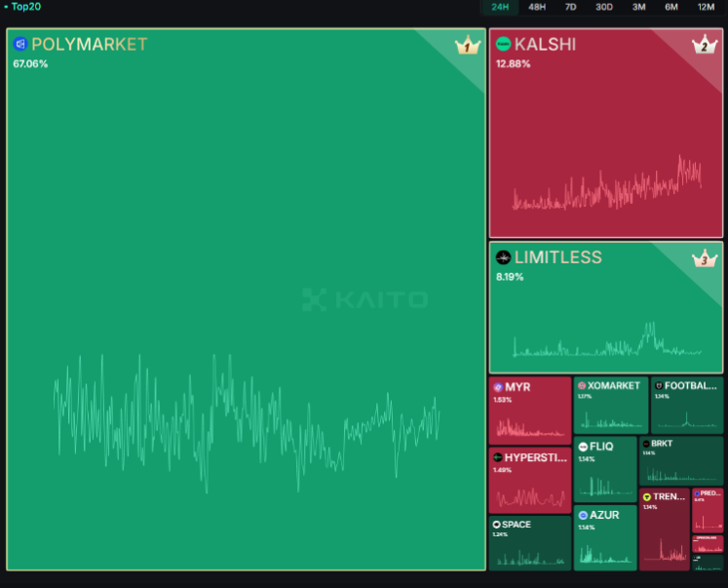
Task: Switch to the 24H timeframe
Action: (500, 7)
